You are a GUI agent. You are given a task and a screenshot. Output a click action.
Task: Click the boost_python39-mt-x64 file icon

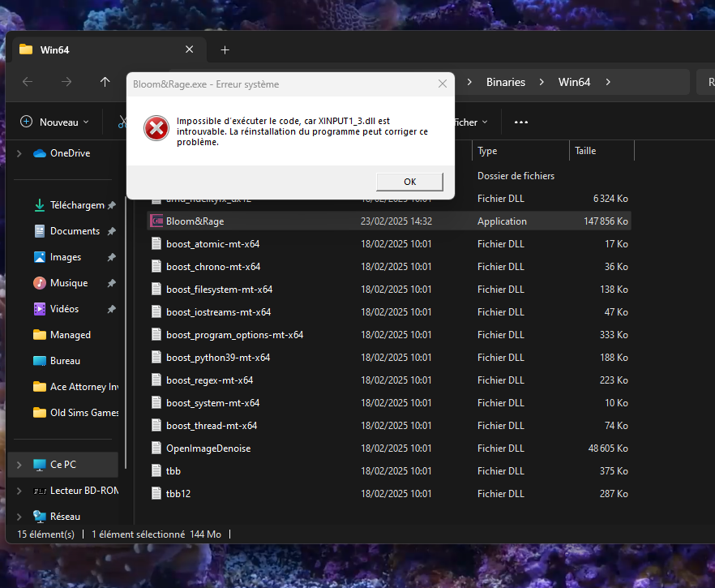(156, 357)
